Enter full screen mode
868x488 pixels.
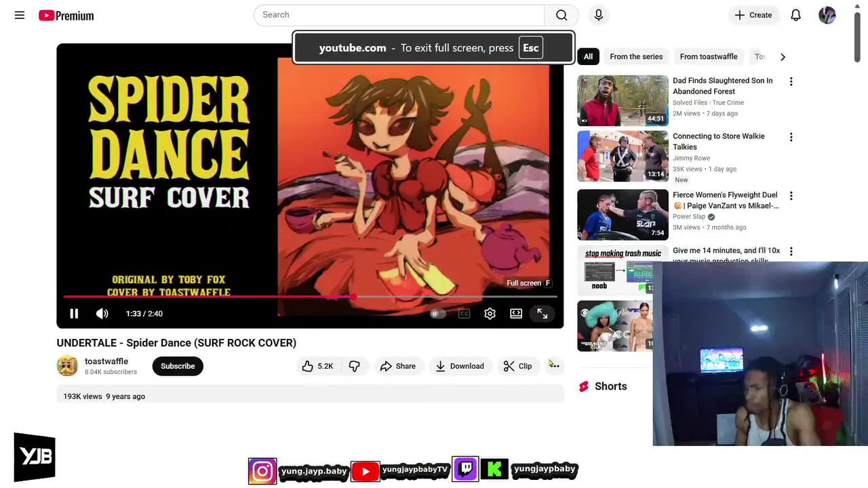pos(542,314)
